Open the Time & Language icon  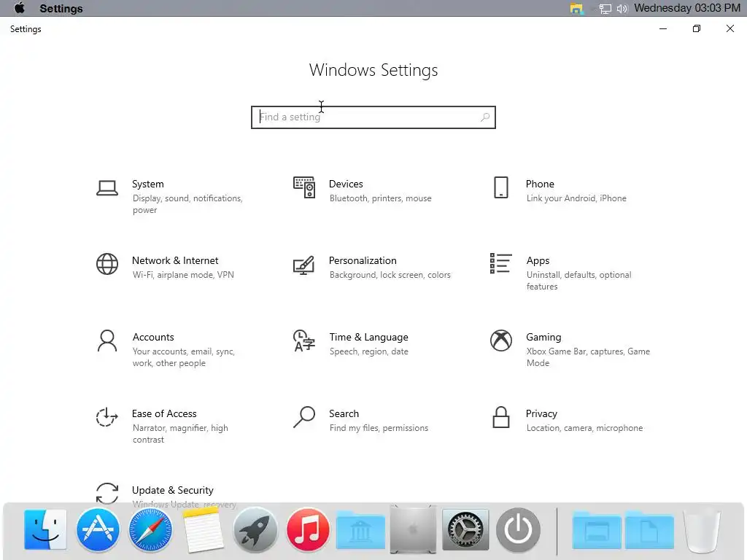point(304,341)
